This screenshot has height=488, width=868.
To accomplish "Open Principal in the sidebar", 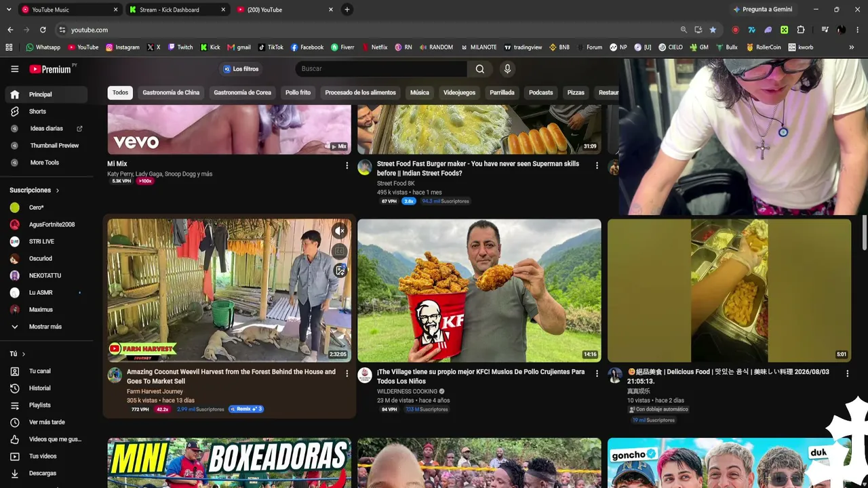I will pos(46,94).
